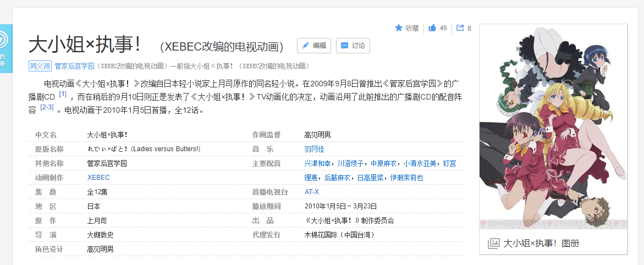This screenshot has height=265, width=644.
Task: Click the 首播电视台 field label
Action: coord(270,192)
